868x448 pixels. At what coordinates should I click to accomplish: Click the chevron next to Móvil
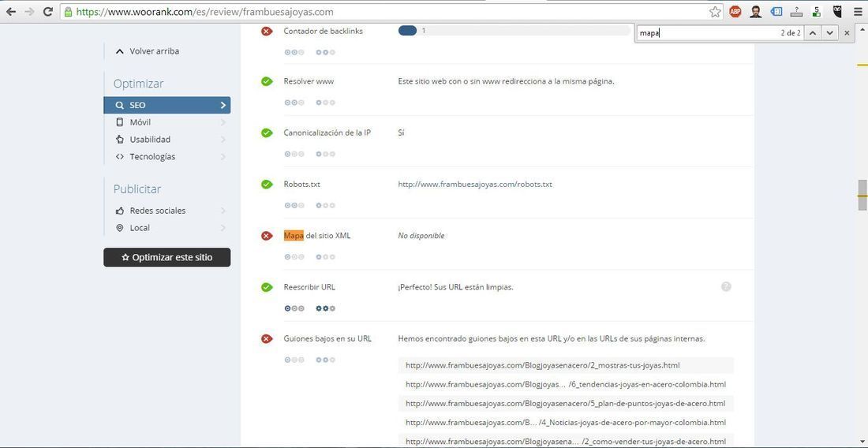(x=223, y=122)
